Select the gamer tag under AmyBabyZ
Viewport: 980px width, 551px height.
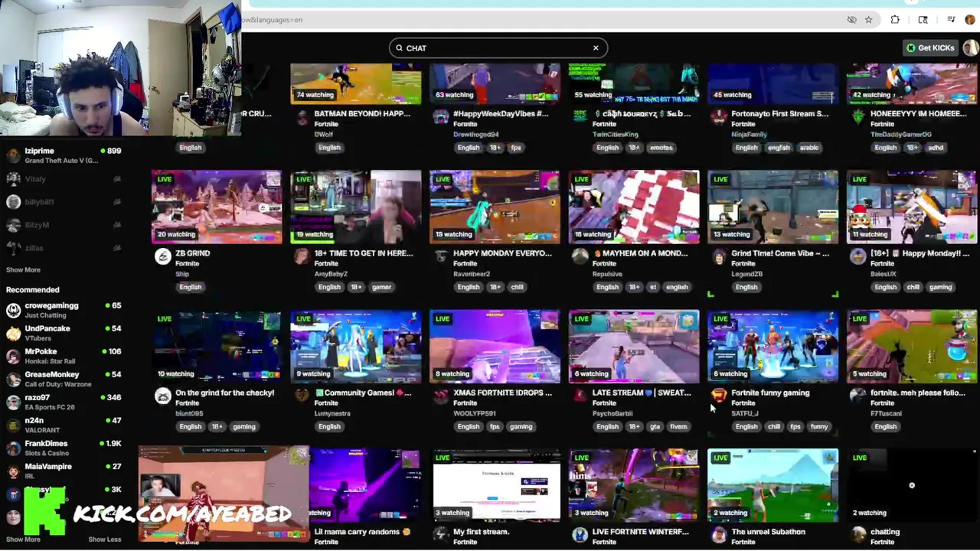click(381, 287)
